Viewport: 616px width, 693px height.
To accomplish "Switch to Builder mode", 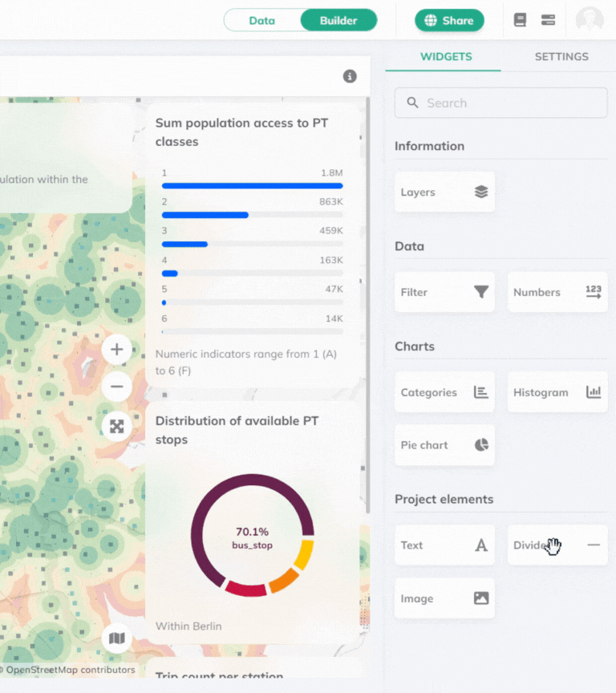I will click(x=338, y=20).
